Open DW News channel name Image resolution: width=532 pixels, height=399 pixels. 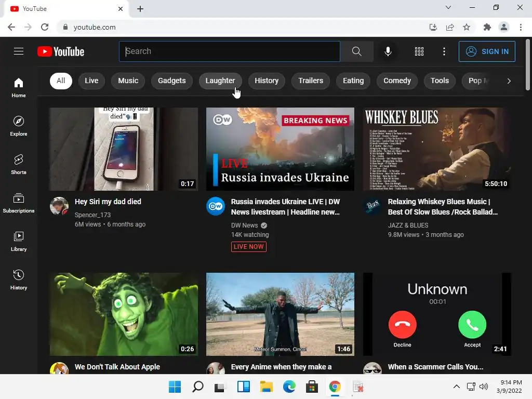(x=245, y=225)
